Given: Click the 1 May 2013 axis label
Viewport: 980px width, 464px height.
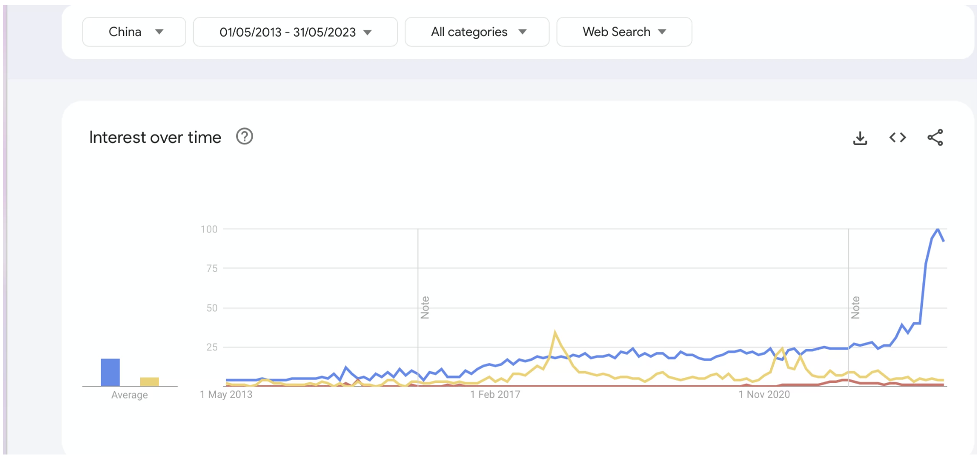Looking at the screenshot, I should click(x=226, y=394).
